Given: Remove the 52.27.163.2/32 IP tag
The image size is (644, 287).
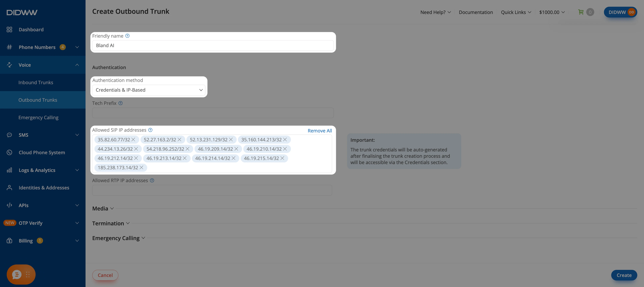Looking at the screenshot, I should (179, 139).
